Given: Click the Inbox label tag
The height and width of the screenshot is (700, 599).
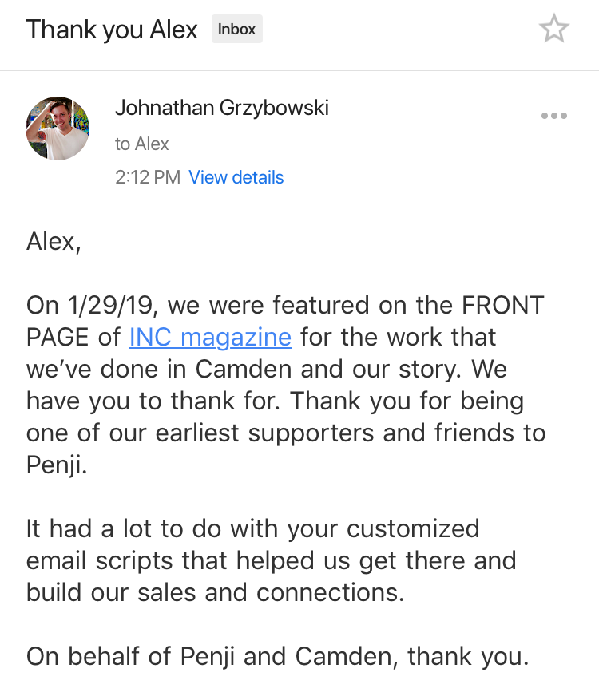Looking at the screenshot, I should point(236,30).
